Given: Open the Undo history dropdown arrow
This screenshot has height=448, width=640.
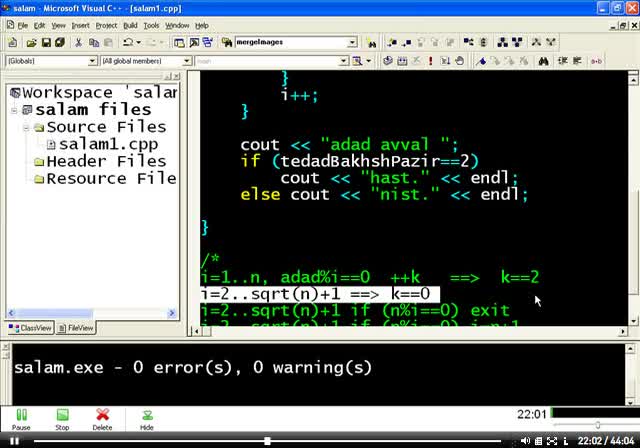Looking at the screenshot, I should click(x=138, y=42).
